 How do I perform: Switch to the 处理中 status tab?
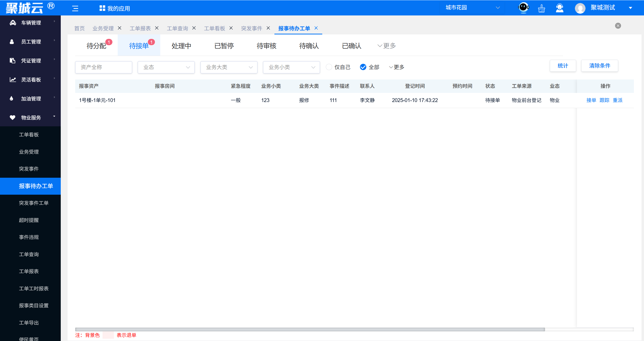click(181, 46)
